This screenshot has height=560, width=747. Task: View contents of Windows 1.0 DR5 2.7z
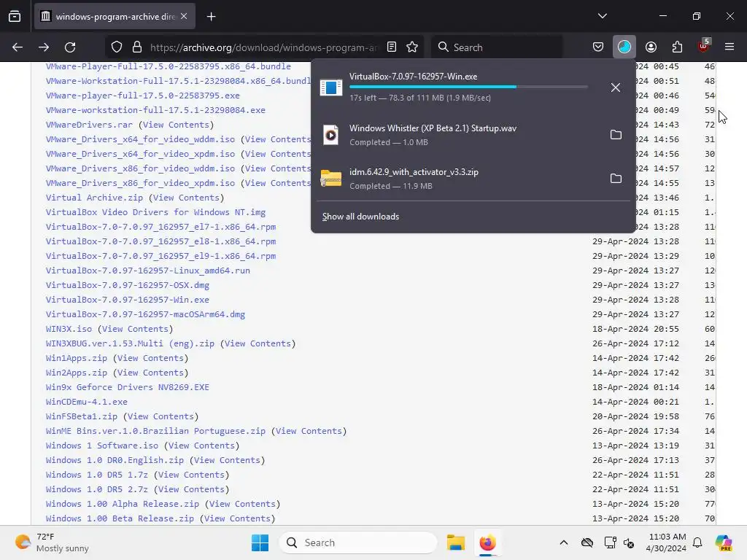(x=191, y=489)
